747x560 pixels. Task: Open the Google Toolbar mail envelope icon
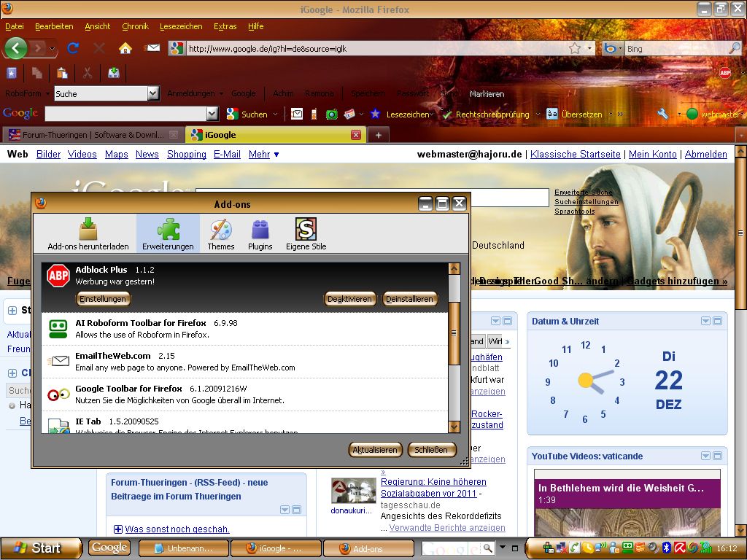297,114
